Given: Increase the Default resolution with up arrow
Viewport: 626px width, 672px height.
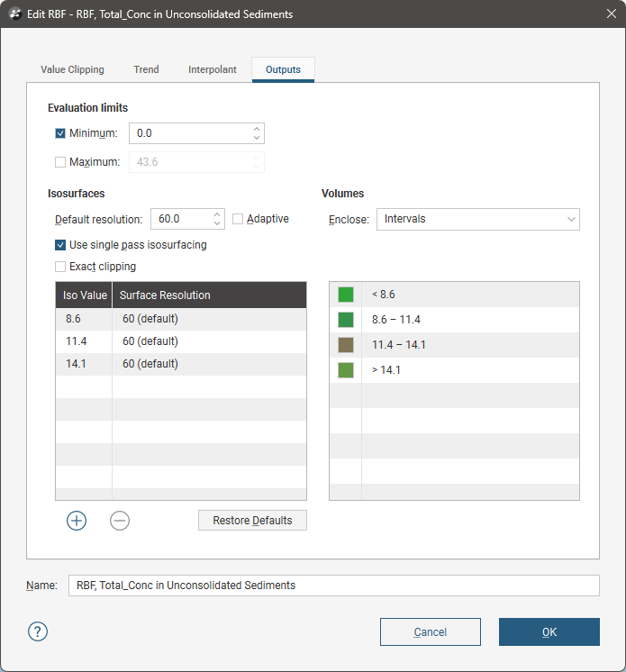Looking at the screenshot, I should pos(217,214).
